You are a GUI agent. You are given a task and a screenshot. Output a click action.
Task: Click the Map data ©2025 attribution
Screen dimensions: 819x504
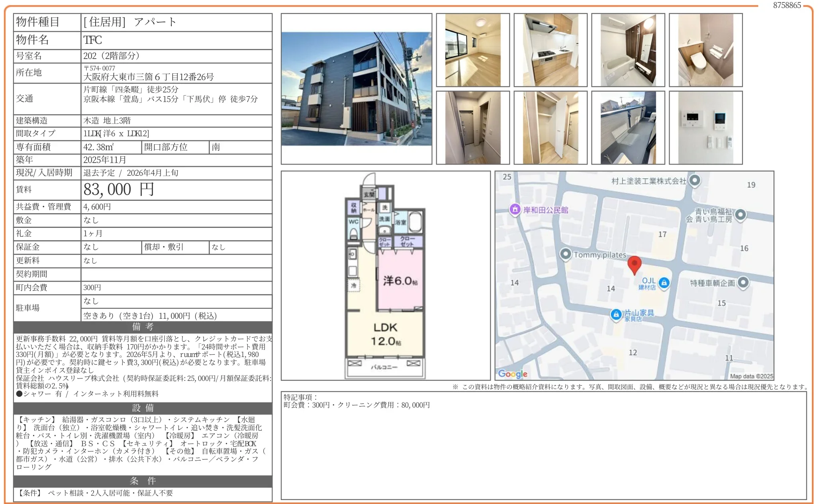[751, 376]
